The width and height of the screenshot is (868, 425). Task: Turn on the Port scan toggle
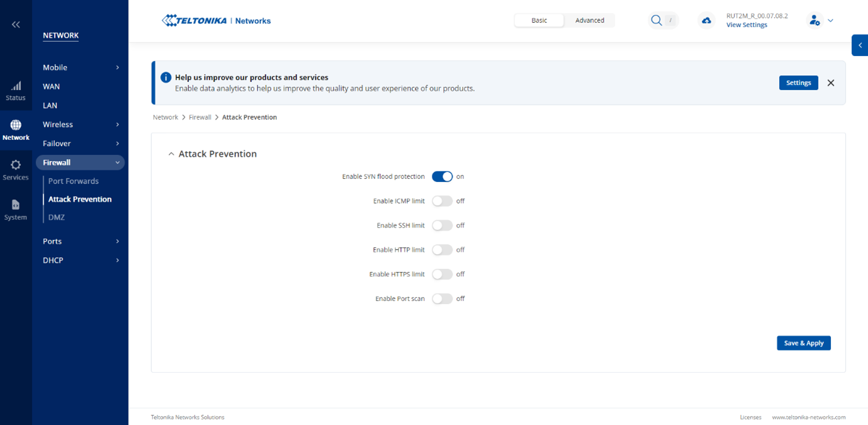tap(442, 299)
